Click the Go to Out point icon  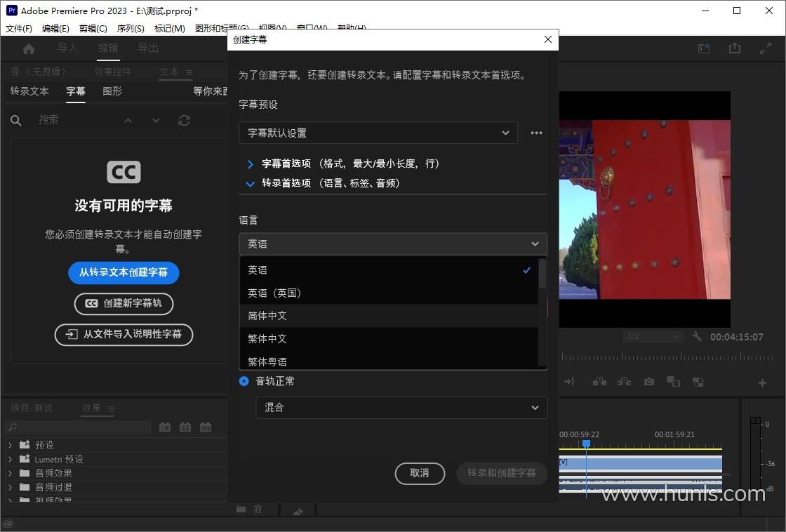click(x=569, y=382)
